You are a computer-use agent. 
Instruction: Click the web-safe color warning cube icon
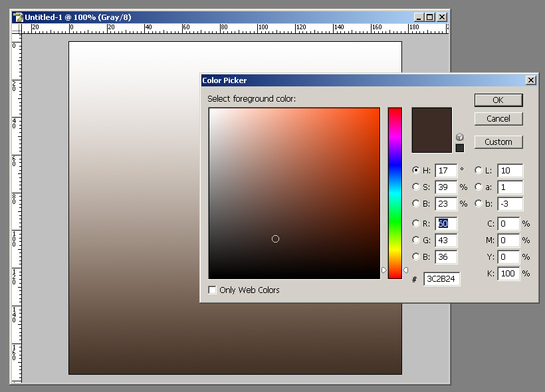click(x=459, y=137)
